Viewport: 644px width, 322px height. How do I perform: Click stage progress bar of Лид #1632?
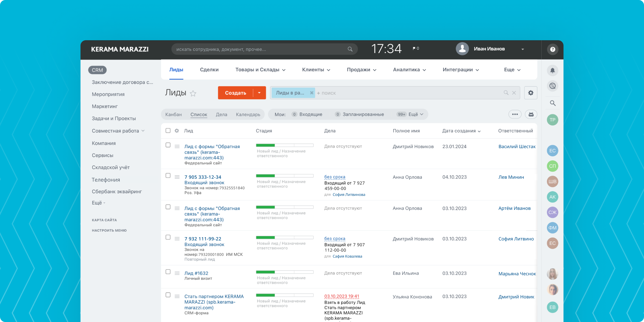pyautogui.click(x=285, y=272)
